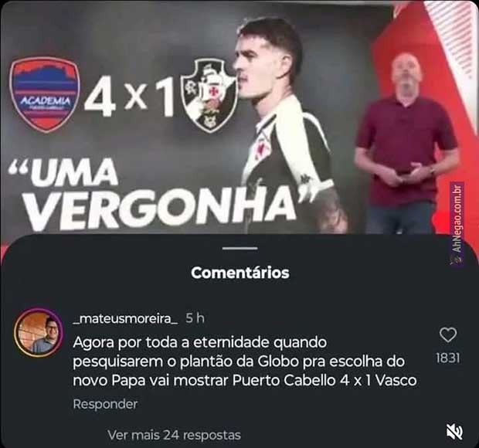The image size is (479, 448).
Task: Click the 5 h comment timestamp
Action: (x=195, y=318)
